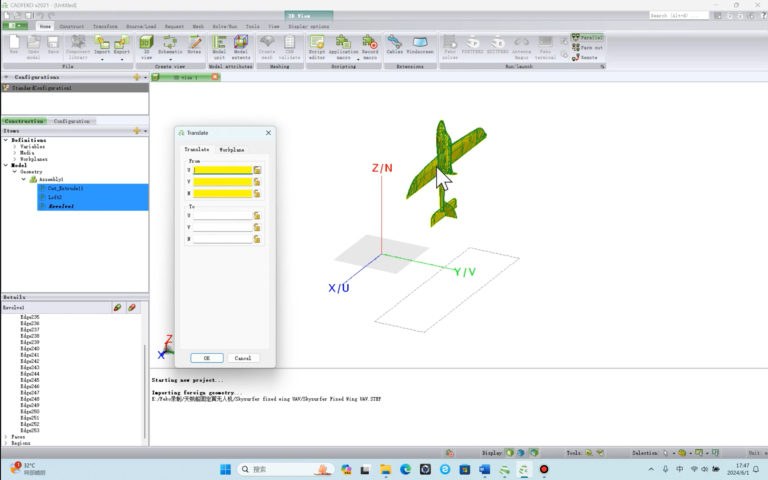768x480 pixels.
Task: Toggle second Display icon in status bar
Action: click(522, 453)
